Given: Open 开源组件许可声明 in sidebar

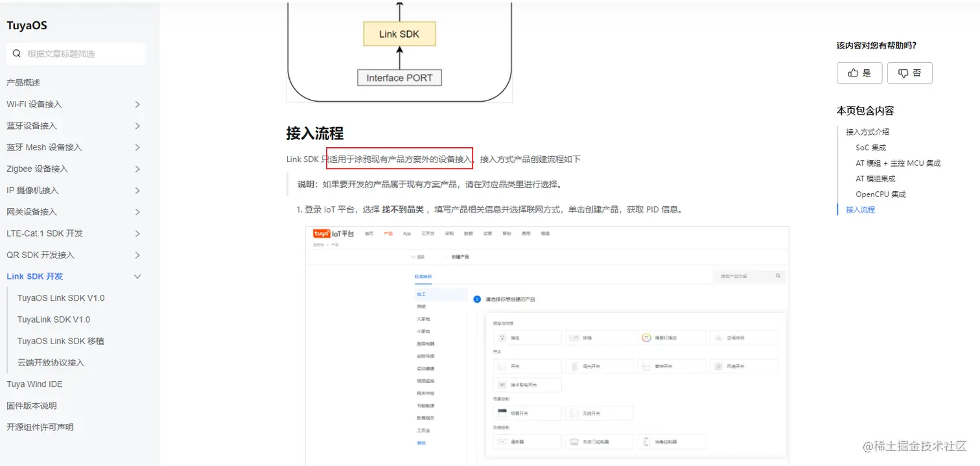Looking at the screenshot, I should pos(40,426).
